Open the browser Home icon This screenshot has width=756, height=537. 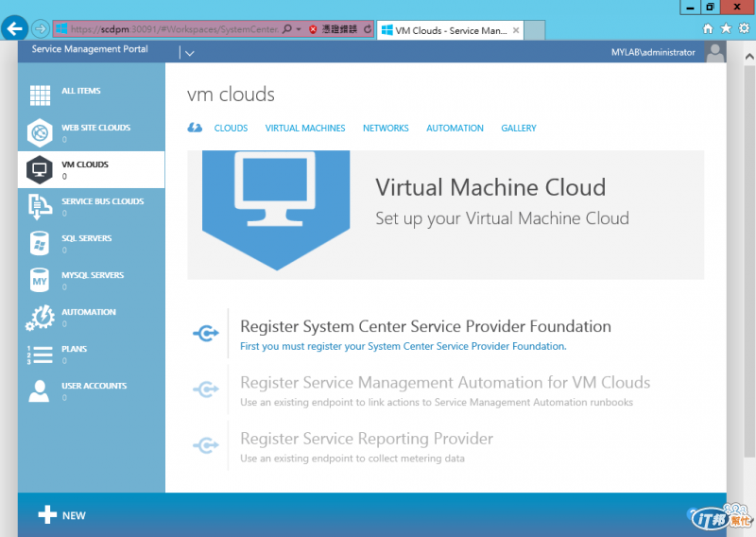point(708,29)
